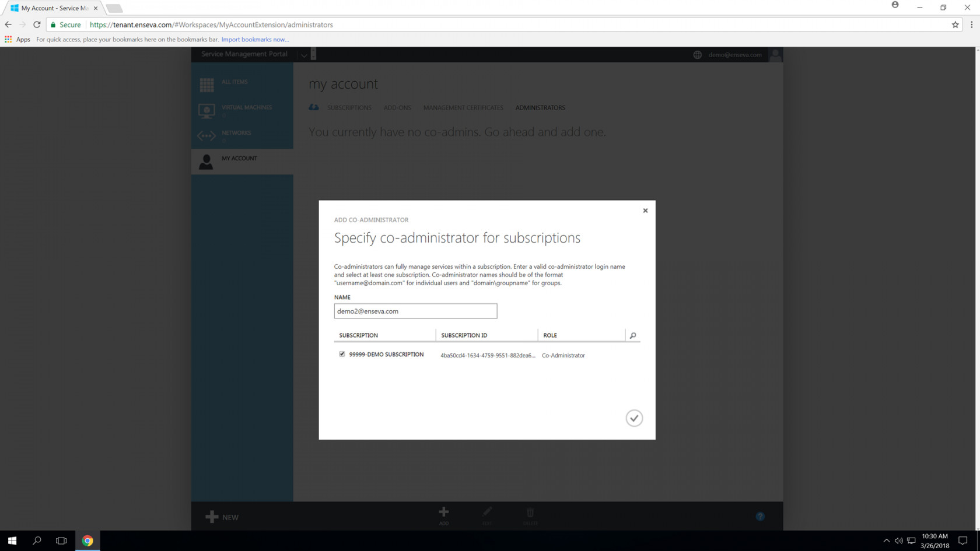Click the Chrome taskbar icon
The image size is (980, 551).
[x=87, y=541]
